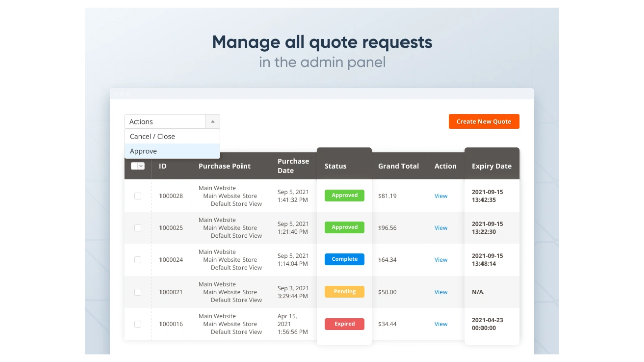The image size is (644, 362).
Task: Click the Create New Quote button
Action: click(x=484, y=121)
